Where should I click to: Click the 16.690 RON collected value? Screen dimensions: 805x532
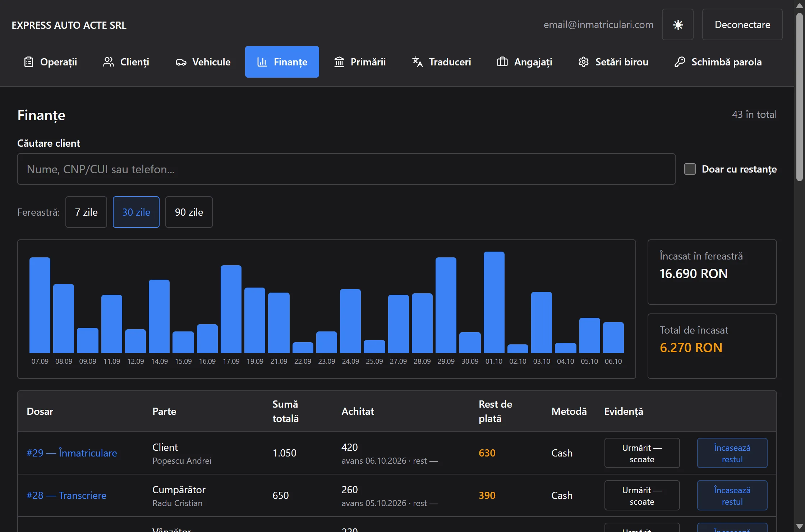point(694,274)
